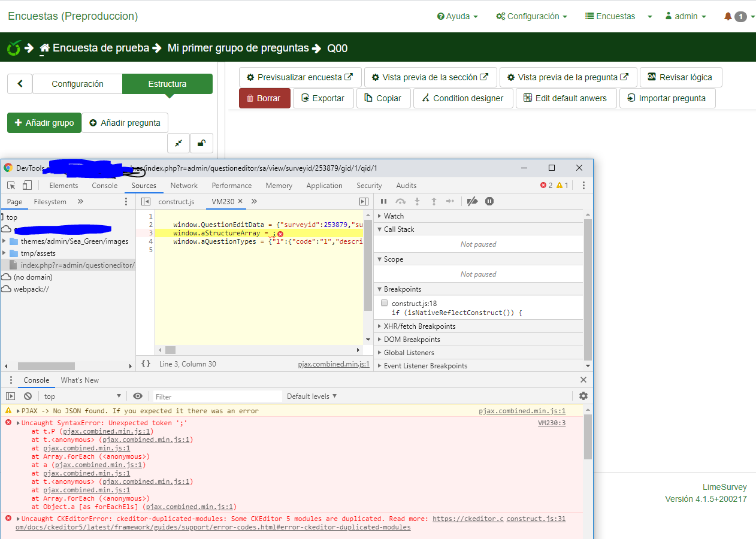Viewport: 756px width, 539px height.
Task: Switch to the Network tab
Action: (x=184, y=186)
